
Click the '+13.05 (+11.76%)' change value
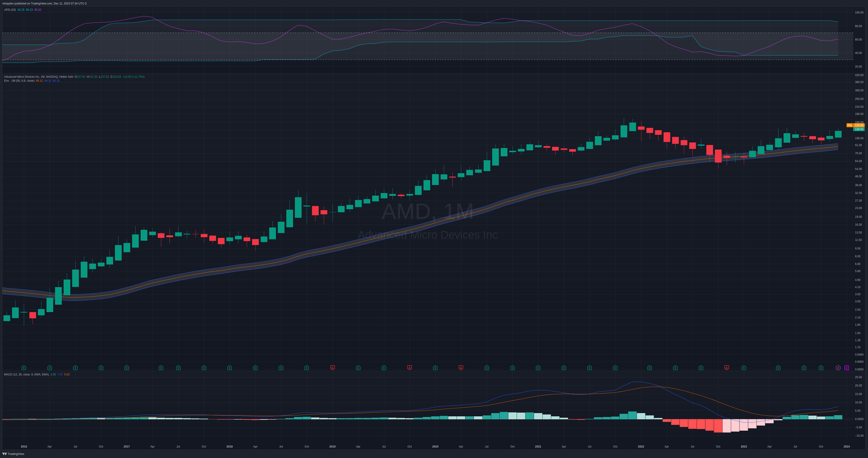click(x=133, y=77)
